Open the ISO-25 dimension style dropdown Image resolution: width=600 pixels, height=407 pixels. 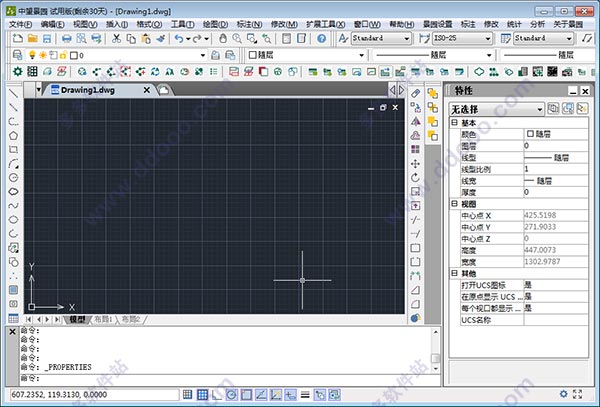click(x=488, y=38)
